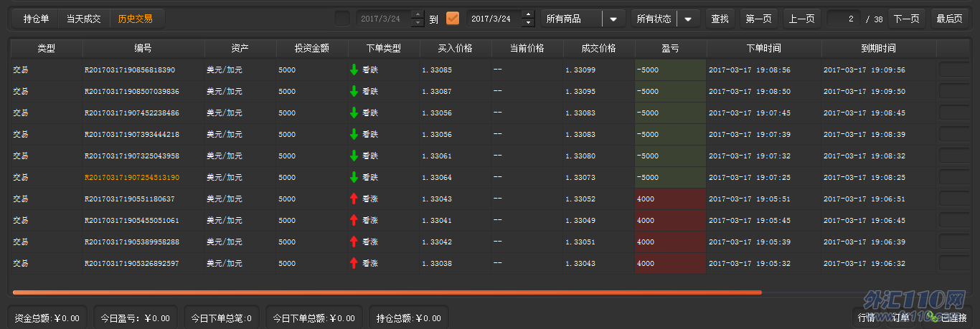Image resolution: width=980 pixels, height=329 pixels.
Task: Jump to 最后页 last page
Action: (x=949, y=19)
